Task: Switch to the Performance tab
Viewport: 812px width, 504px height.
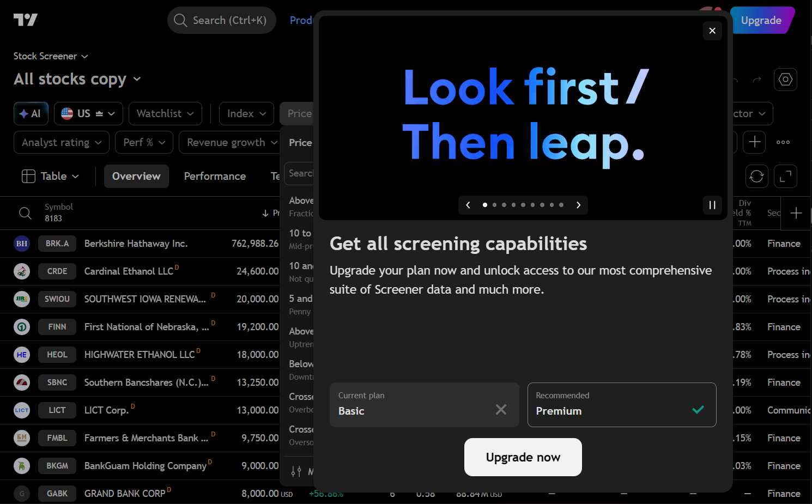Action: click(215, 176)
